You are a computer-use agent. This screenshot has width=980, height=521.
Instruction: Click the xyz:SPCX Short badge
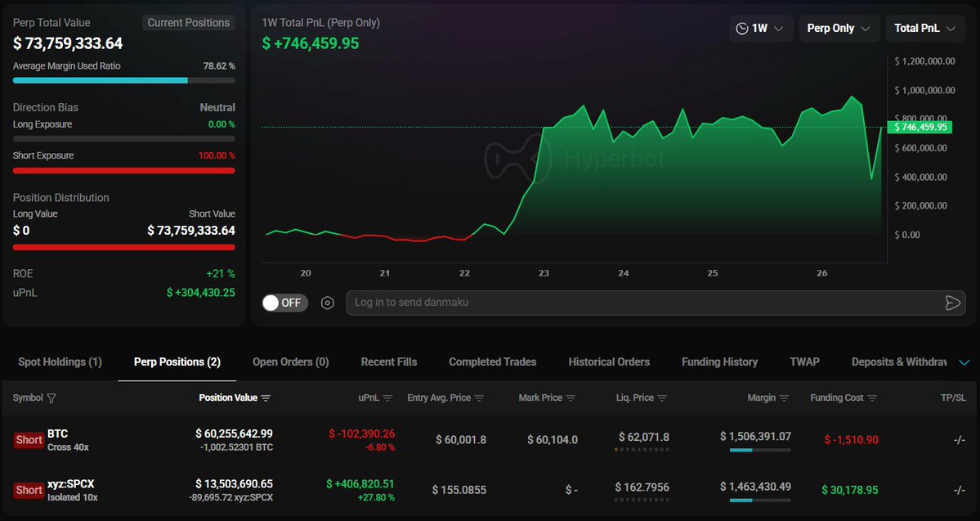coord(29,491)
